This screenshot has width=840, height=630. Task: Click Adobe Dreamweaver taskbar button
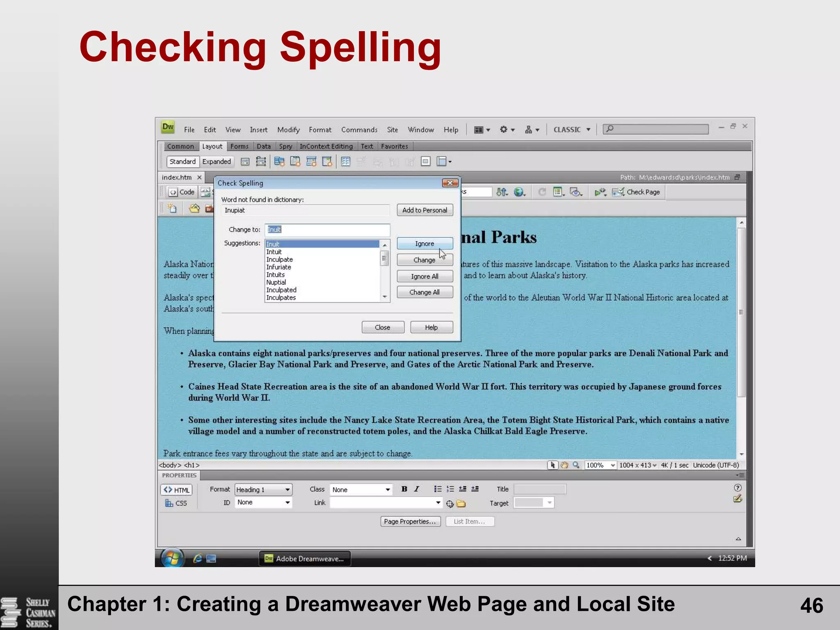305,559
